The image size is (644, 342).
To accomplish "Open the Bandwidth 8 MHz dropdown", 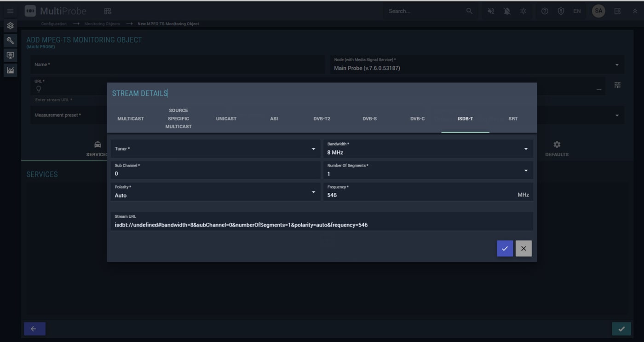I will pyautogui.click(x=428, y=149).
